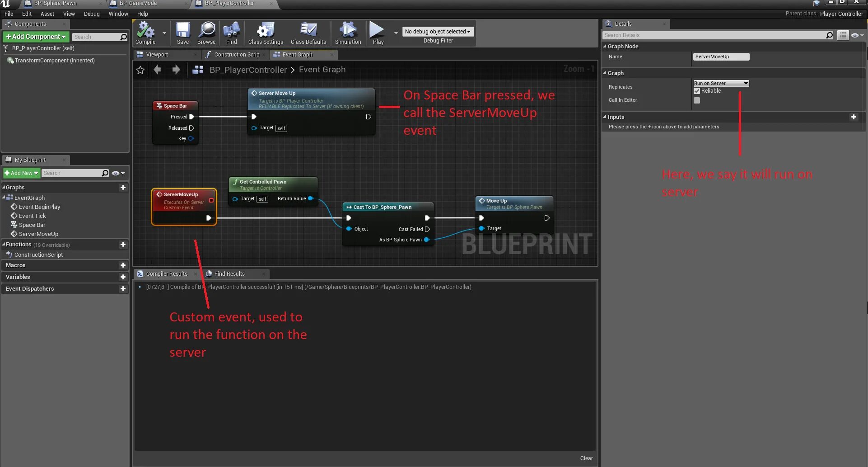Screen dimensions: 868x467
Task: Collapse the Functions category
Action: (x=4, y=245)
